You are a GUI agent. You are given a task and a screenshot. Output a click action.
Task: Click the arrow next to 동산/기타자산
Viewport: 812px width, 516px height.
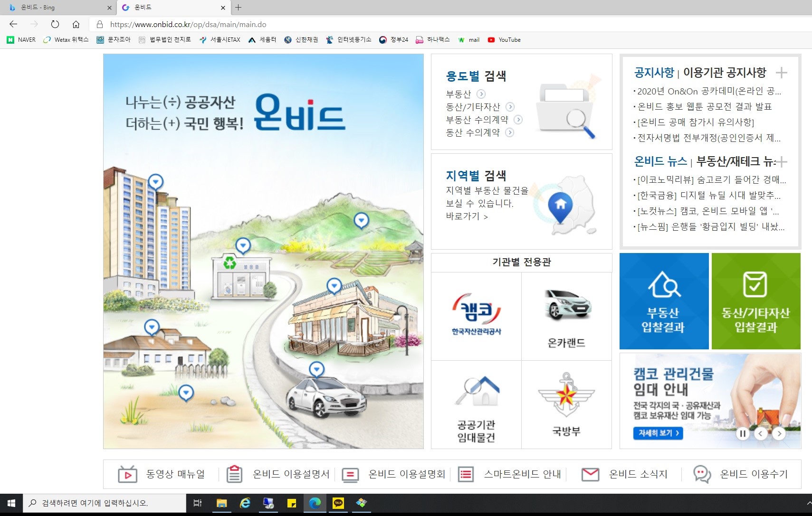(x=510, y=107)
